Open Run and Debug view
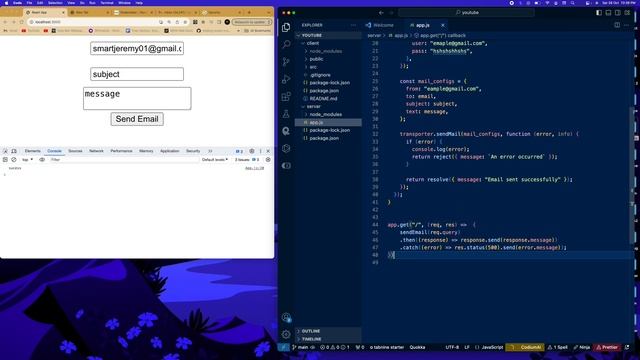The image size is (640, 360). [x=286, y=79]
